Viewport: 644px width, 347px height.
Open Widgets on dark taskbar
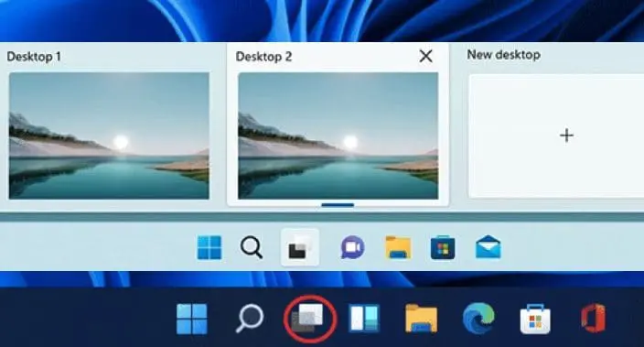pyautogui.click(x=364, y=318)
